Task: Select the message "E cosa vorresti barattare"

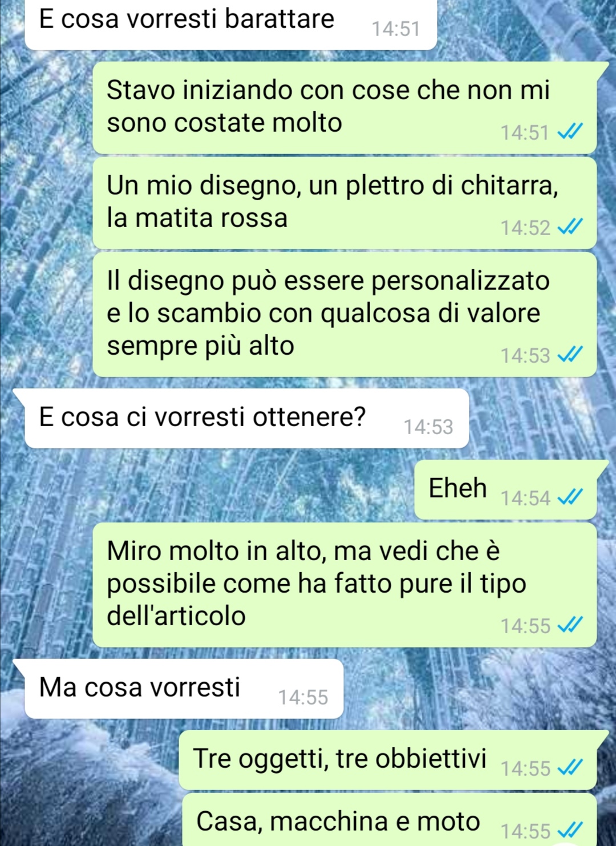Action: point(231,25)
